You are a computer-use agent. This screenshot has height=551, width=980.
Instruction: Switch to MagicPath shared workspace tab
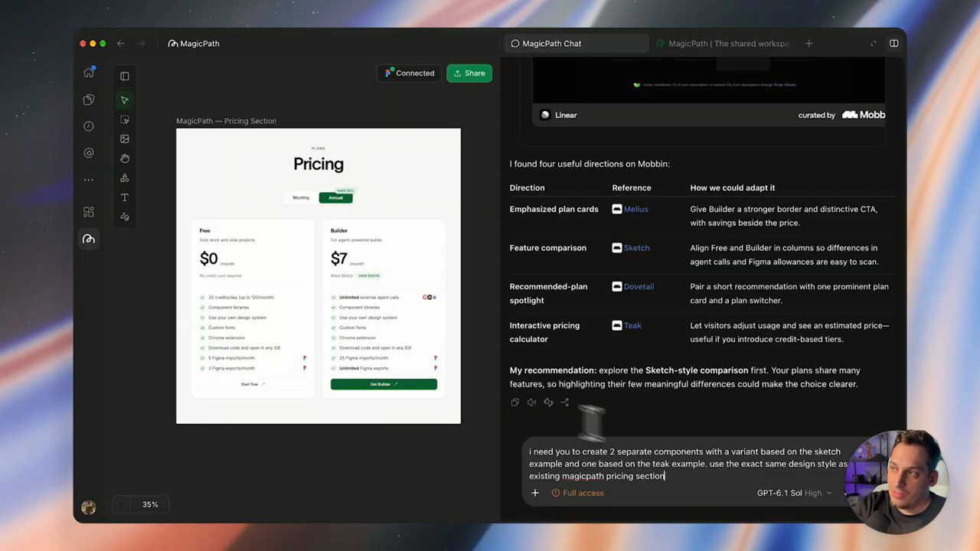coord(722,44)
